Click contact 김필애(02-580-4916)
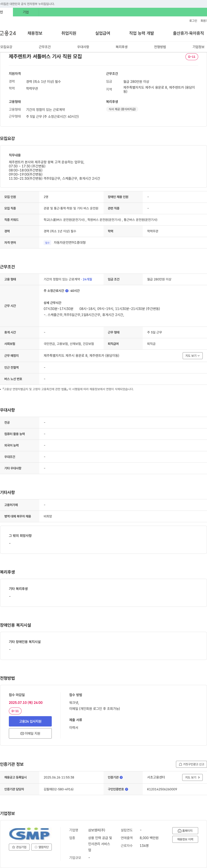Screen dimensions: 207x868 (x=59, y=789)
